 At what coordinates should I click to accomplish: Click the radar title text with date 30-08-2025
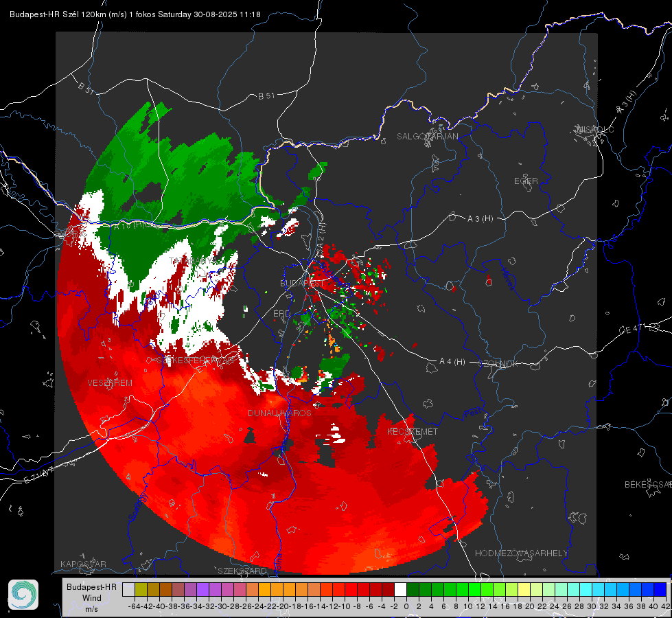point(135,14)
